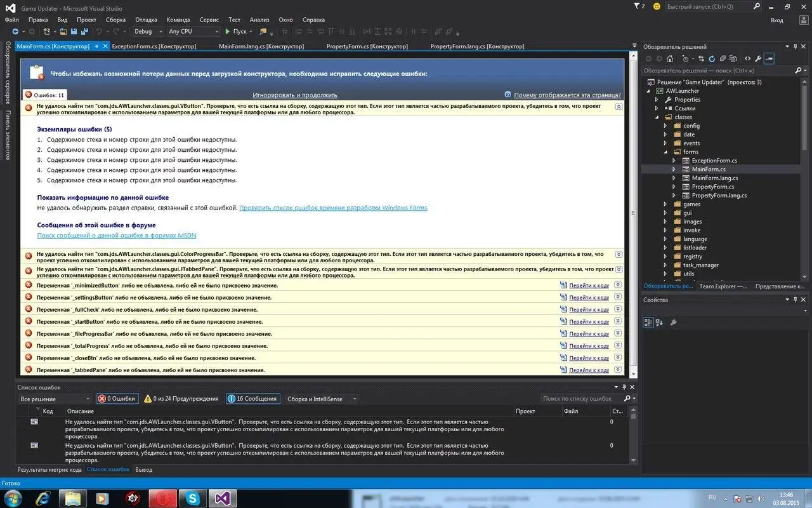Viewport: 812px width, 508px height.
Task: Open the Team Explorer panel tab
Action: [x=723, y=286]
